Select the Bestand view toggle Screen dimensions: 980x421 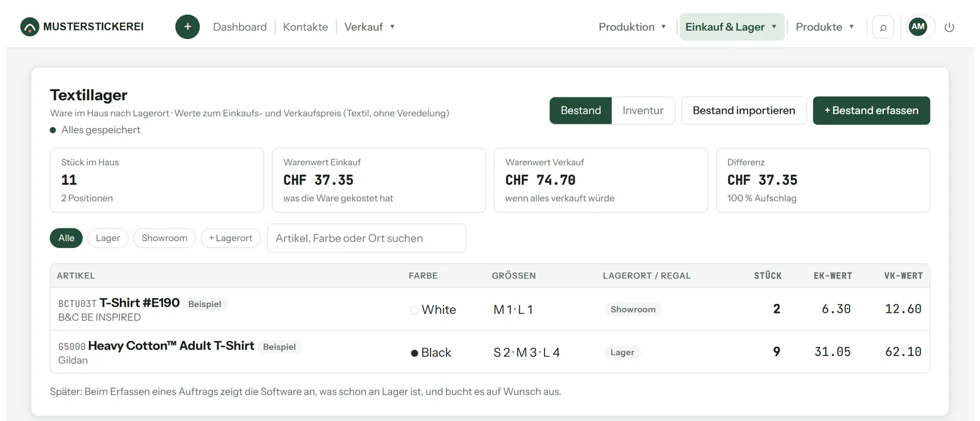pyautogui.click(x=581, y=110)
